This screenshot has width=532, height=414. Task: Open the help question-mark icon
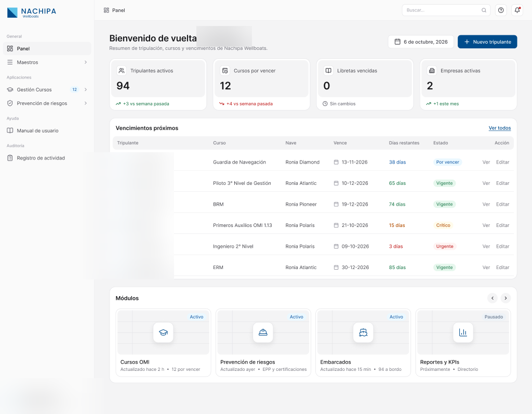pos(501,10)
